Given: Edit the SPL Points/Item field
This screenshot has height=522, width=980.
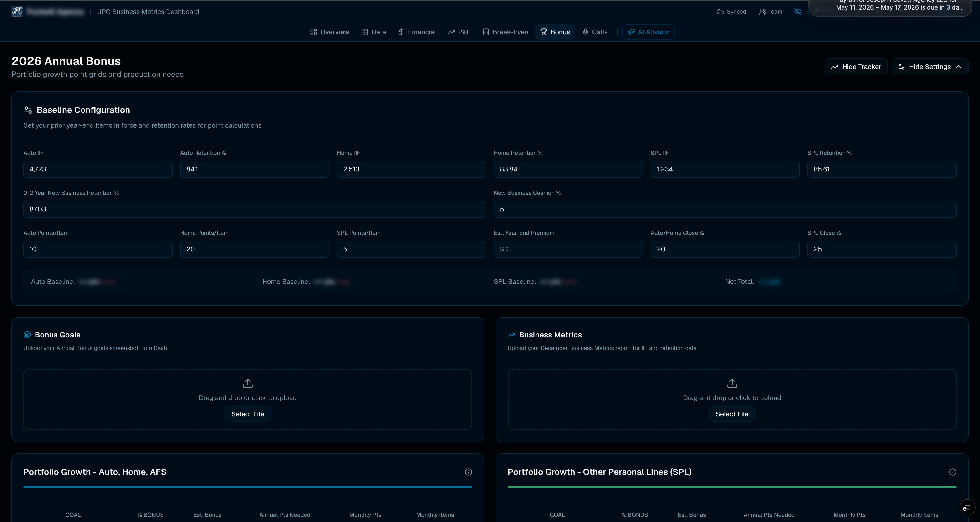Looking at the screenshot, I should click(411, 249).
